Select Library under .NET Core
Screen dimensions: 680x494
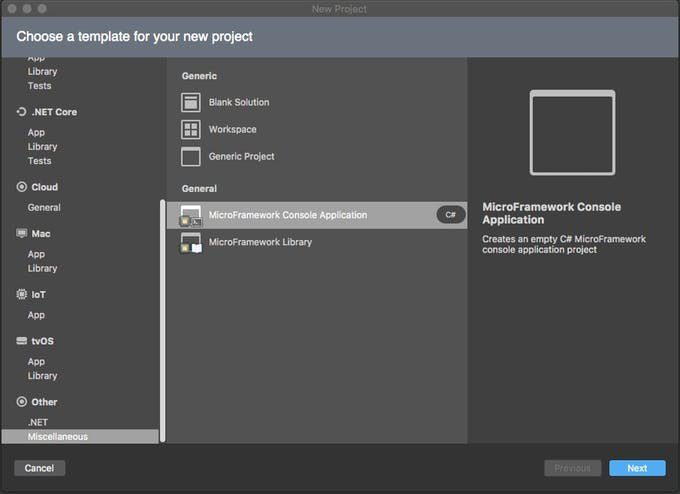[x=42, y=147]
